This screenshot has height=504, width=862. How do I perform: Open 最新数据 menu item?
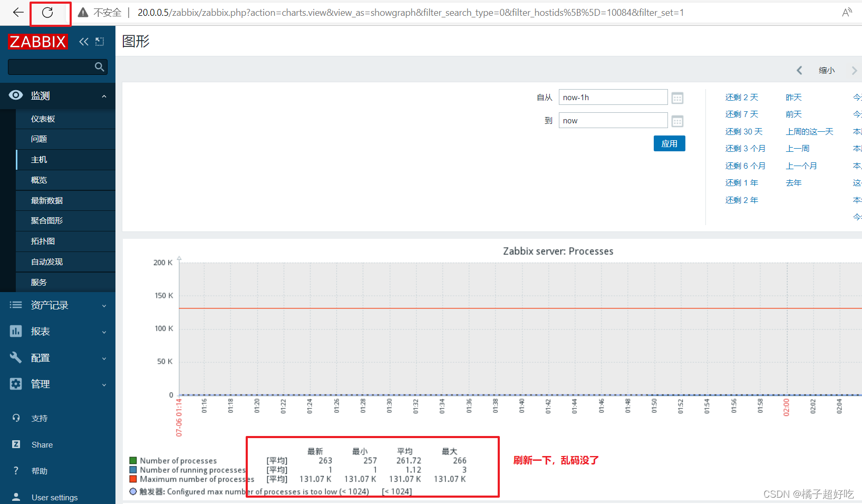click(66, 201)
